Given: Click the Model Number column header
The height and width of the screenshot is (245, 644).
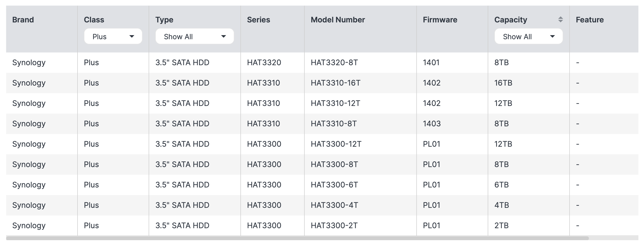Looking at the screenshot, I should pyautogui.click(x=338, y=20).
